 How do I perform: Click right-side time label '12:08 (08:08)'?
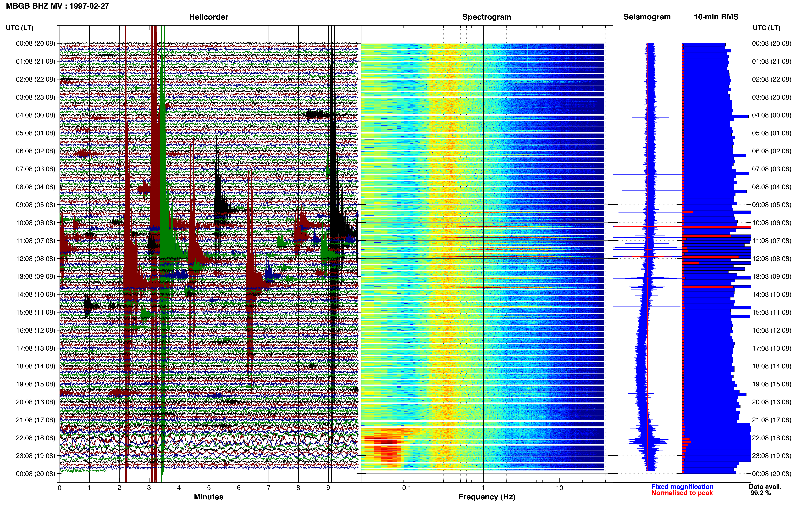tap(772, 259)
